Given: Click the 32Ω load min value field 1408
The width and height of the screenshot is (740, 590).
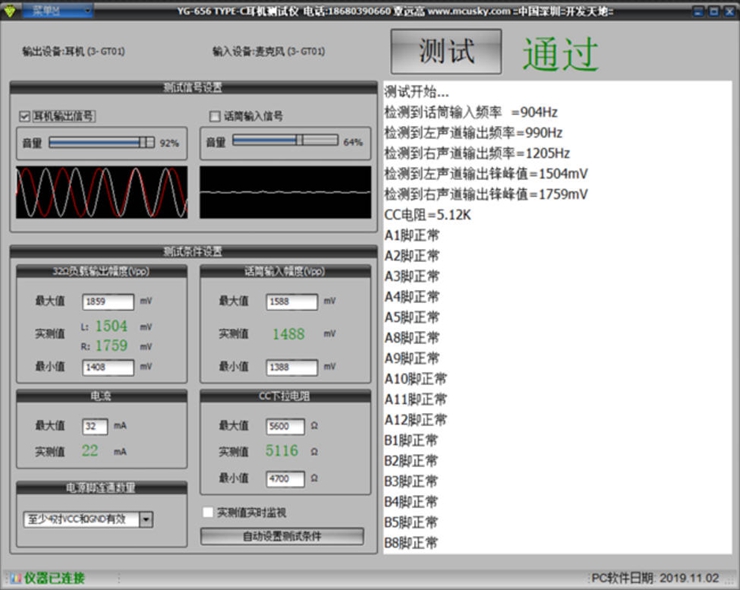Looking at the screenshot, I should pos(108,367).
